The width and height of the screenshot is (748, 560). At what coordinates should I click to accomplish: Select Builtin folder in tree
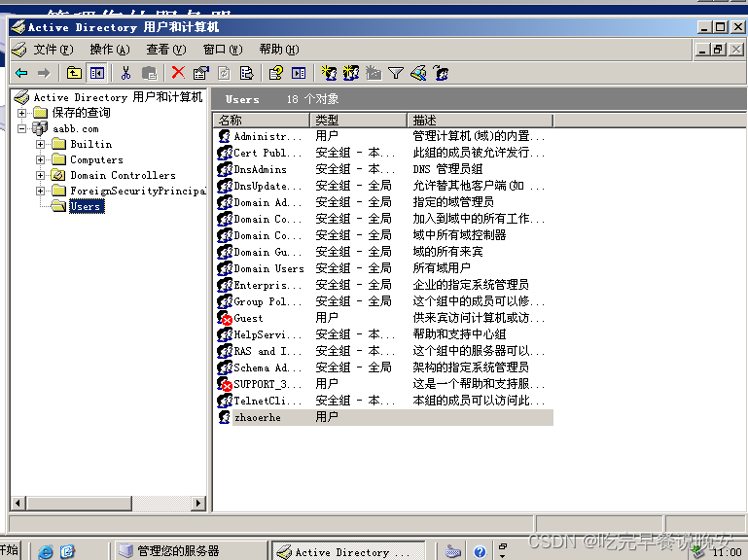(x=91, y=144)
